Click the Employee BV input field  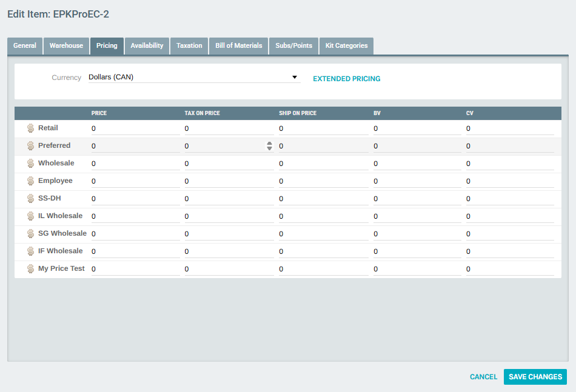pyautogui.click(x=415, y=181)
